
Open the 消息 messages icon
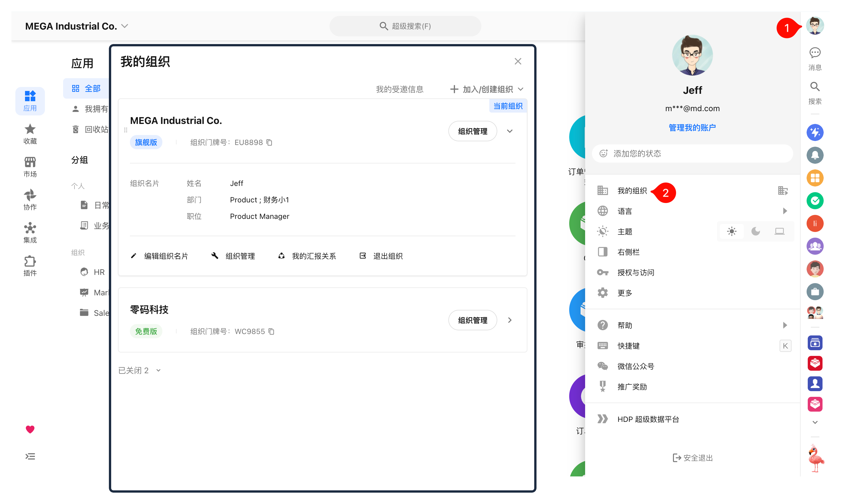pos(815,58)
